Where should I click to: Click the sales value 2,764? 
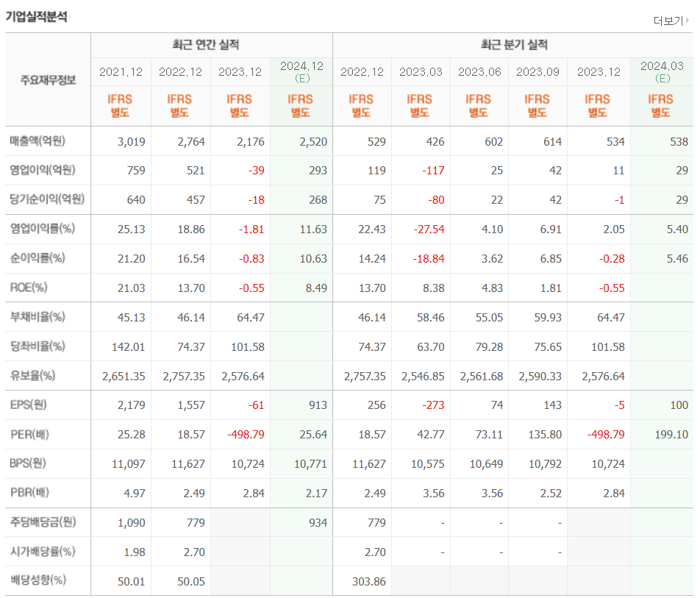pos(191,142)
